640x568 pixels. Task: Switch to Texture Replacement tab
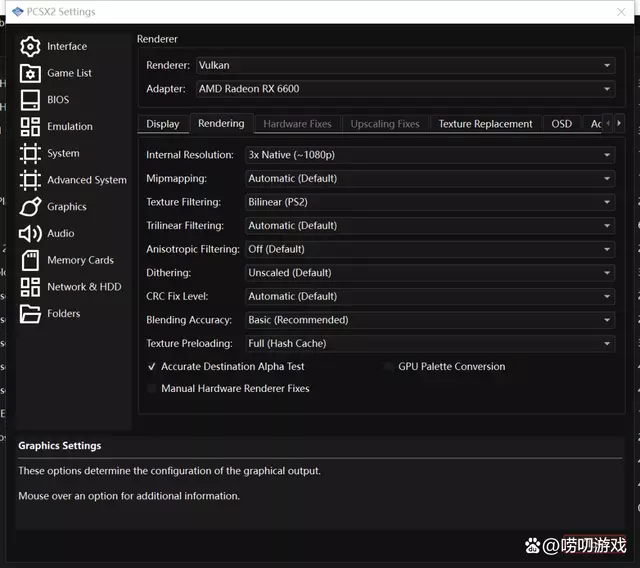tap(485, 124)
